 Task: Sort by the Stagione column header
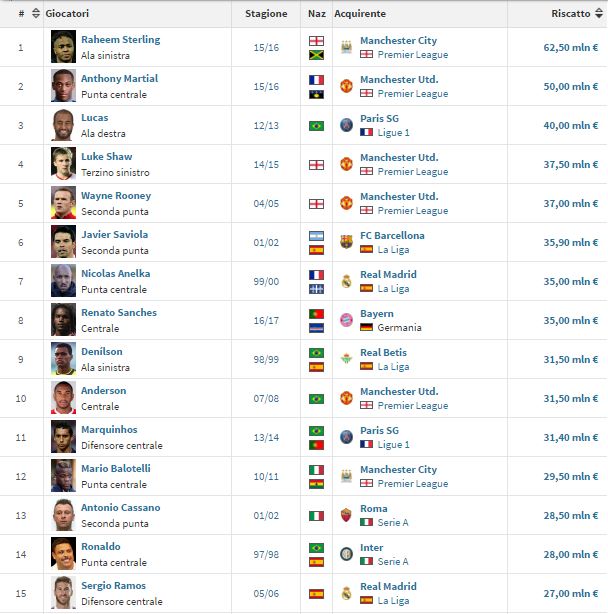coord(266,14)
